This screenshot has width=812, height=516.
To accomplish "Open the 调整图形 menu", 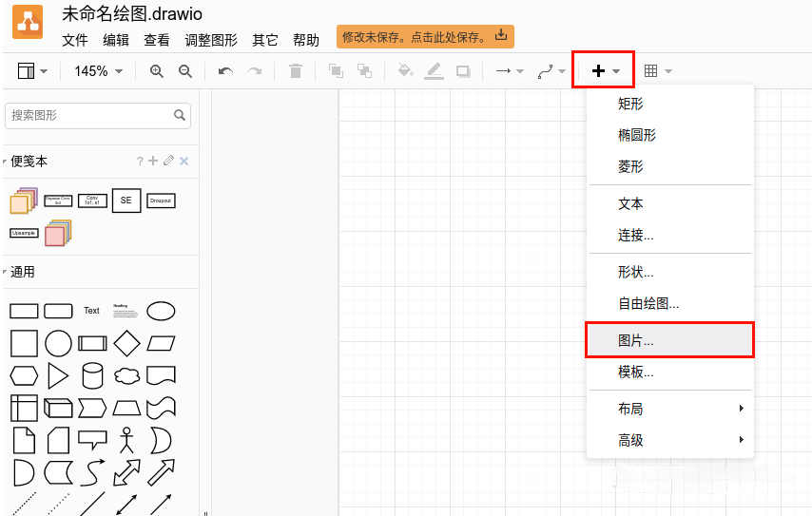I will 211,40.
